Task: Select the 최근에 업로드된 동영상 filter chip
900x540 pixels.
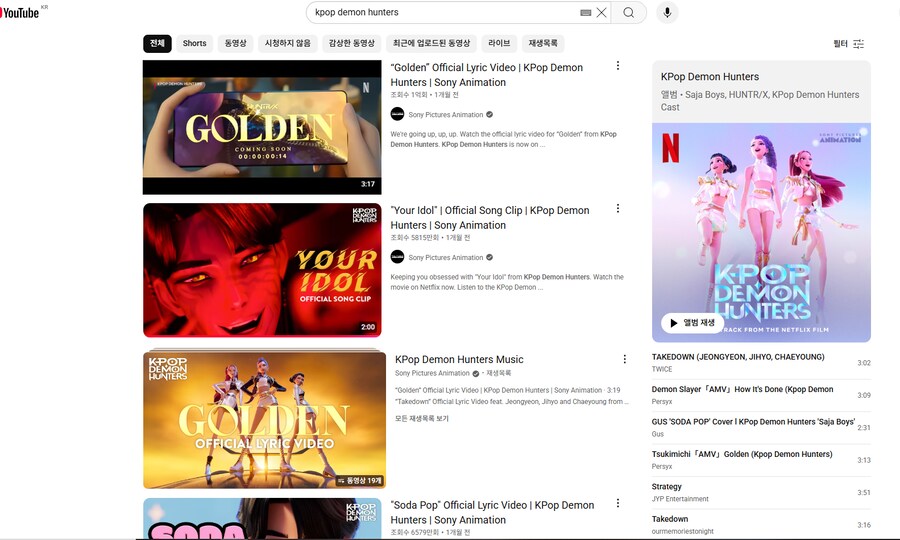Action: 431,44
